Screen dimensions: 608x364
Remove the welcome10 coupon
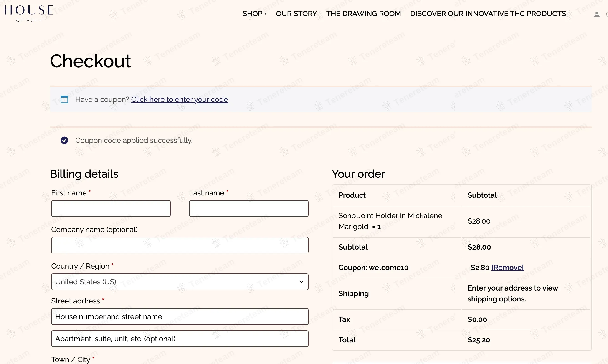507,267
